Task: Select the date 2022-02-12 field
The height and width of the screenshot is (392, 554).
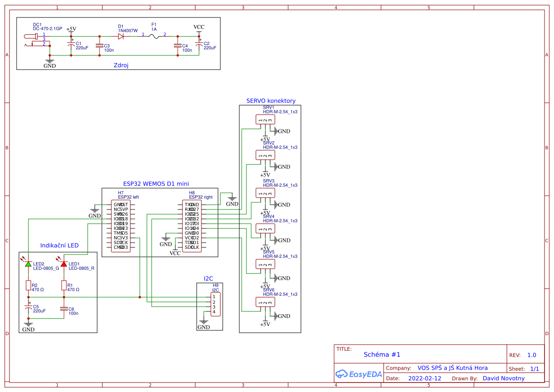Action: pos(425,378)
